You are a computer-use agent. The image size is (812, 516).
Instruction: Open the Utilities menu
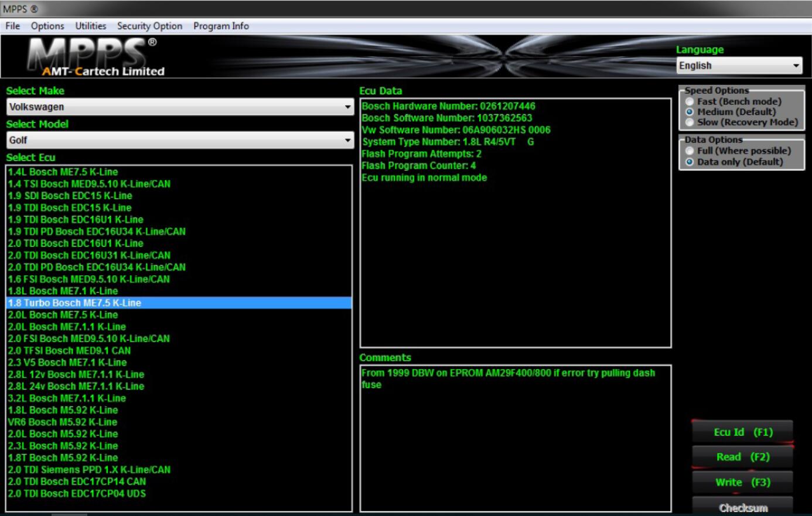coord(91,26)
